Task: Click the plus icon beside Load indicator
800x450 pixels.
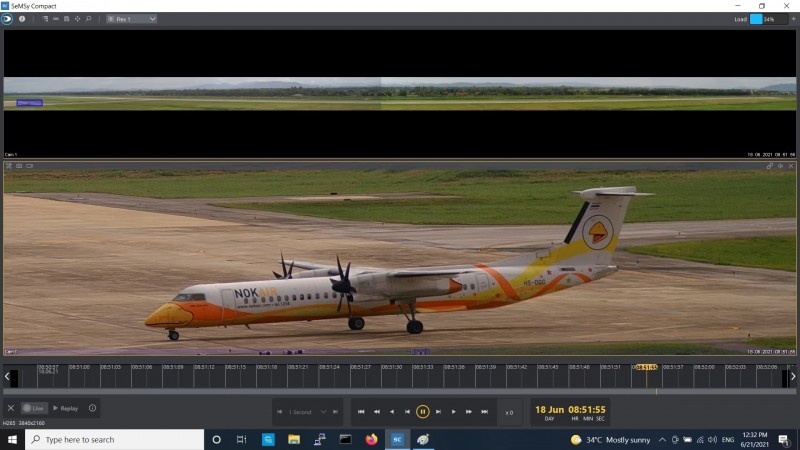Action: [x=793, y=19]
